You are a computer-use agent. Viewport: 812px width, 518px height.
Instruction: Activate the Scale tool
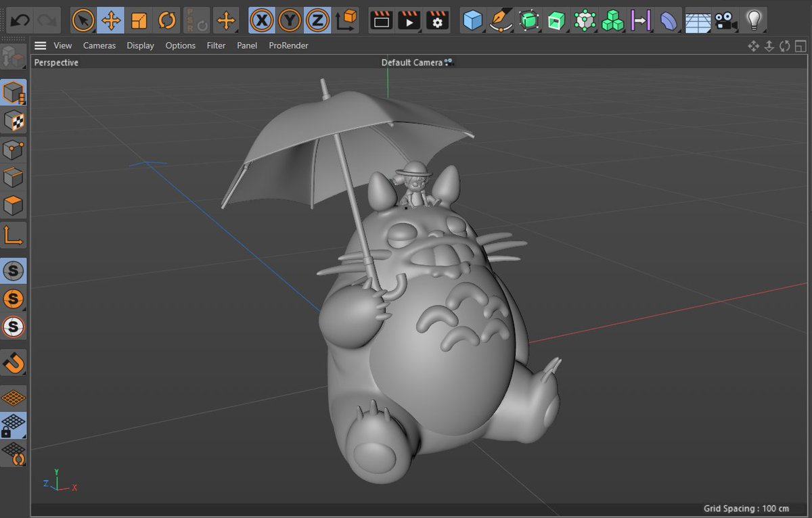[139, 20]
